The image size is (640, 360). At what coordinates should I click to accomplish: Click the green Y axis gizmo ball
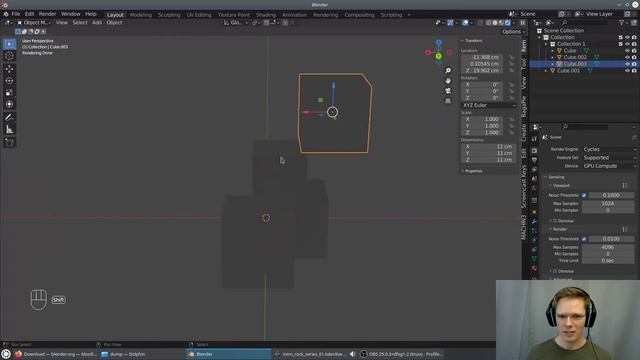[x=438, y=56]
